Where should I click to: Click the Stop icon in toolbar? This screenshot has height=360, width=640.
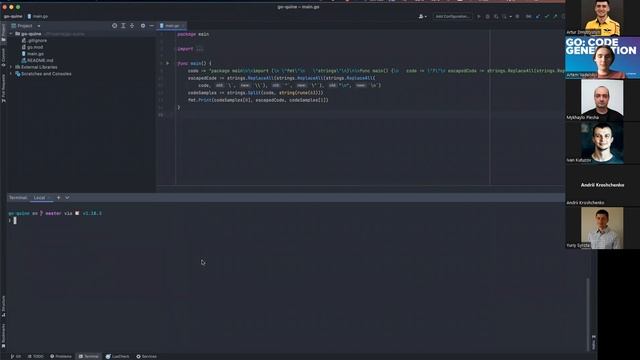point(517,16)
